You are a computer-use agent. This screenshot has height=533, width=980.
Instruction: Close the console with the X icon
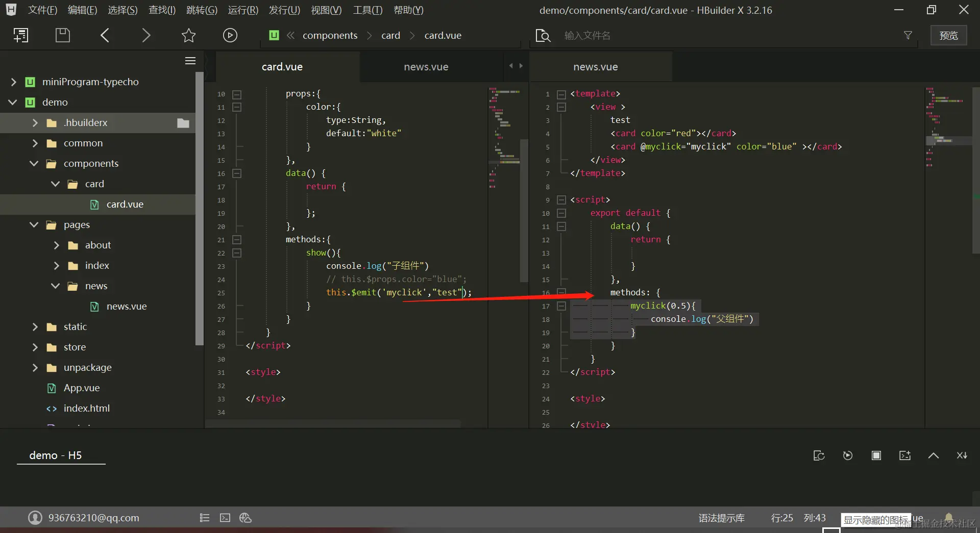pyautogui.click(x=962, y=455)
